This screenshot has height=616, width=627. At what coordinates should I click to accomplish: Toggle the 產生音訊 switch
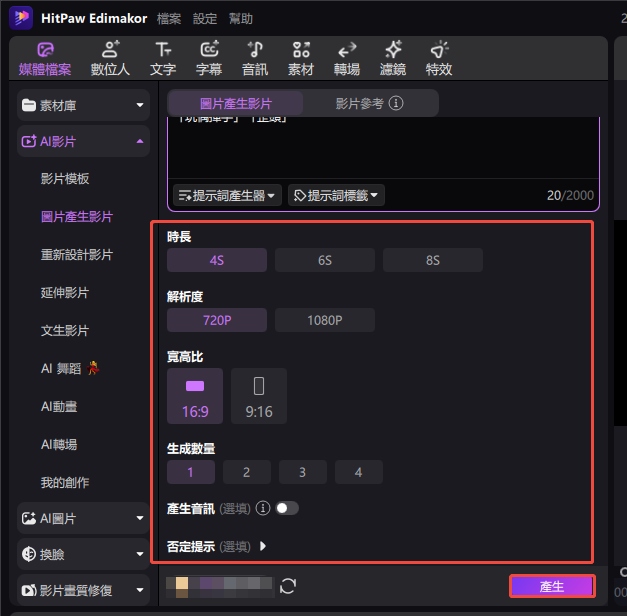(x=287, y=508)
